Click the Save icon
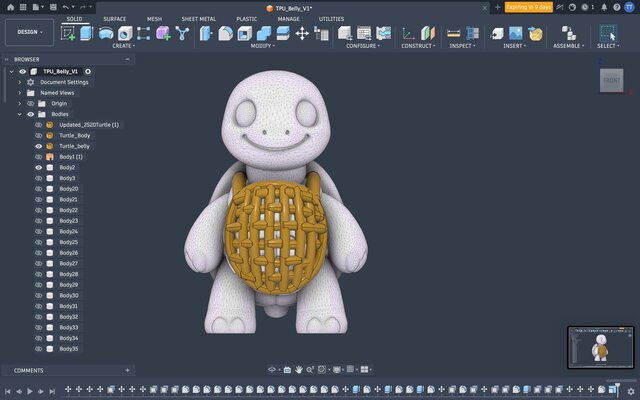 click(x=53, y=7)
